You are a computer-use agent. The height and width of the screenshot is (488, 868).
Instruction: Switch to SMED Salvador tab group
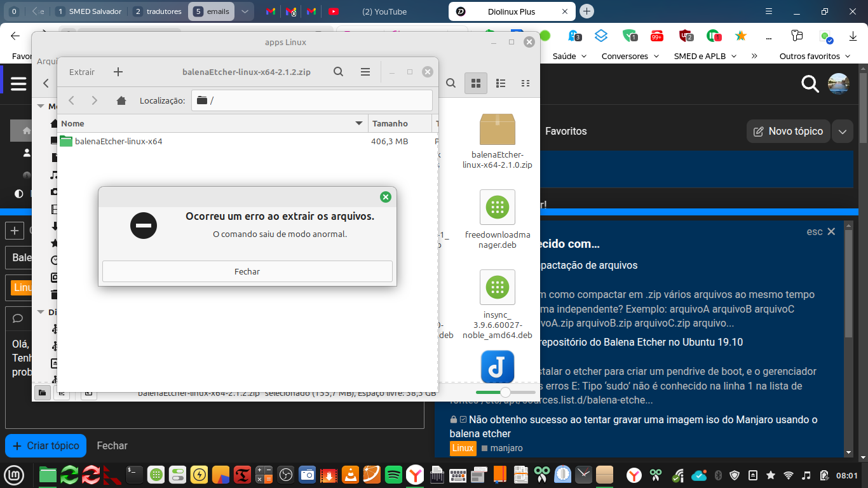pos(88,11)
